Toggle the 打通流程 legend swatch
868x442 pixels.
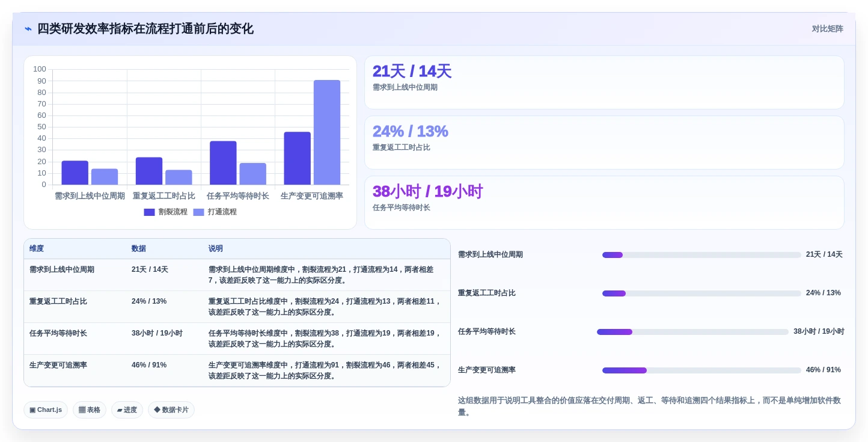(198, 212)
